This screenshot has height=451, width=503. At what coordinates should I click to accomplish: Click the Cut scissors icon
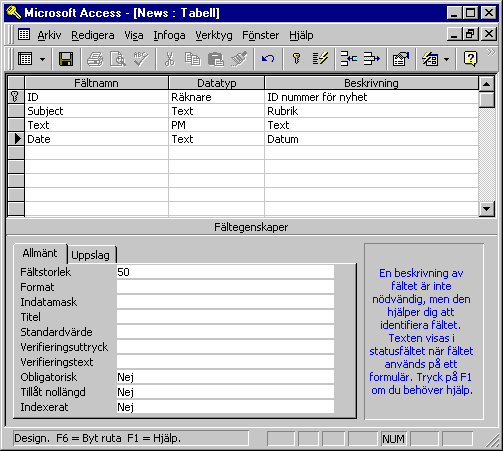(x=170, y=59)
